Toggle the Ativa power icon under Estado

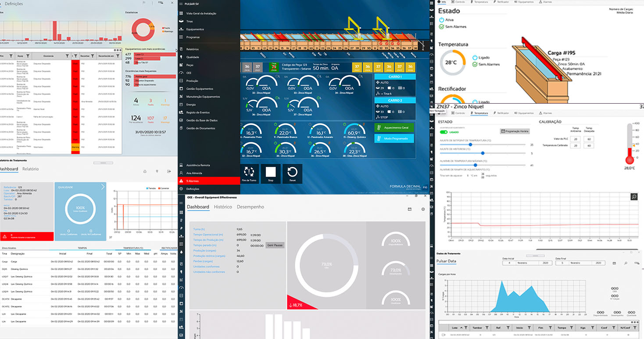(x=441, y=20)
